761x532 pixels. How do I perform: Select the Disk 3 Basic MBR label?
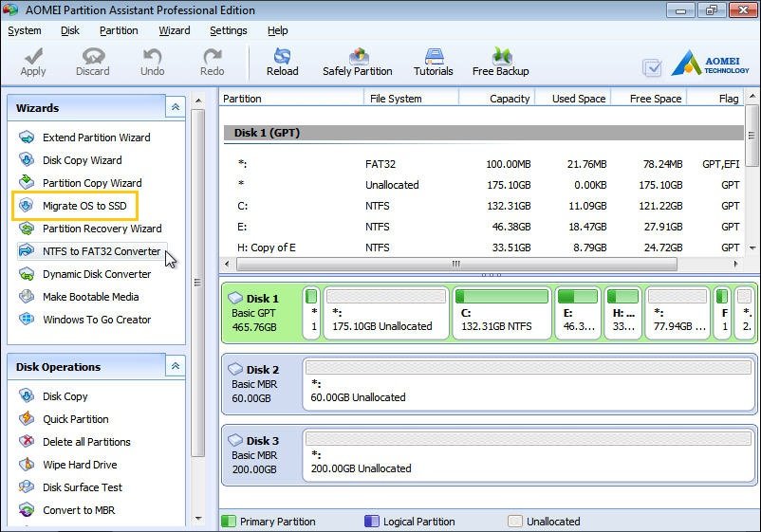[261, 455]
